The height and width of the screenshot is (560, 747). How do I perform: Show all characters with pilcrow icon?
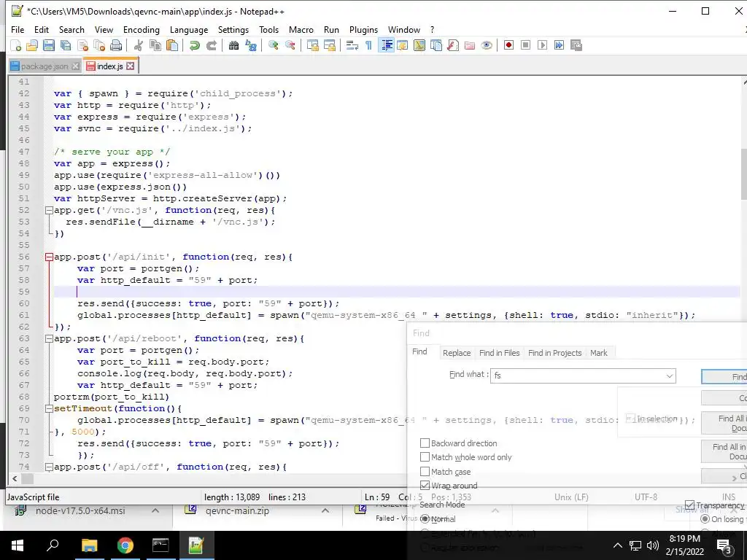coord(368,45)
